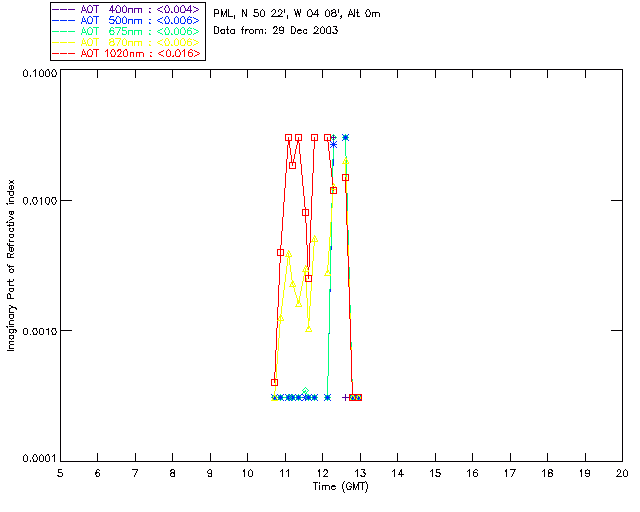Click the x-axis tick label 10

pos(247,473)
